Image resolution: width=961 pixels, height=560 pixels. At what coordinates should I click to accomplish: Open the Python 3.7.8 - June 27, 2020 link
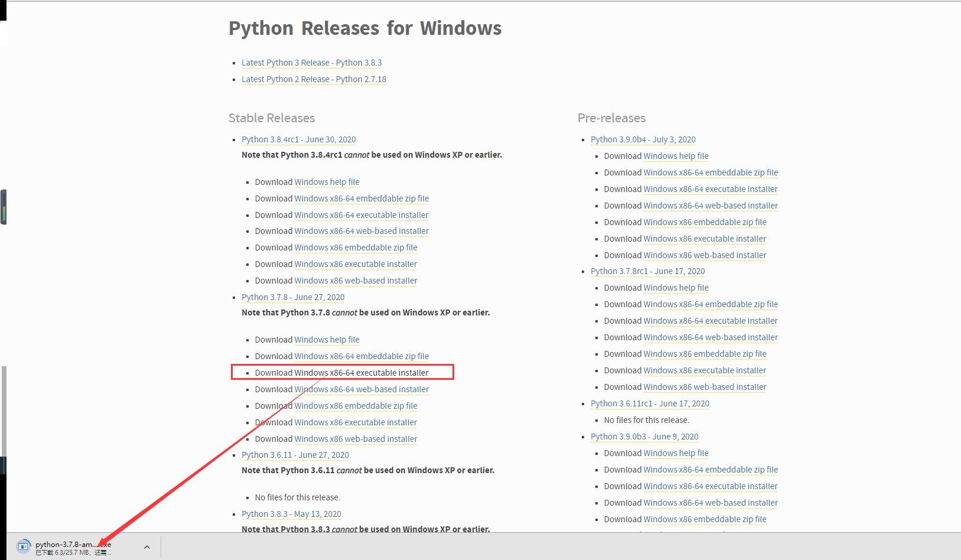tap(293, 297)
